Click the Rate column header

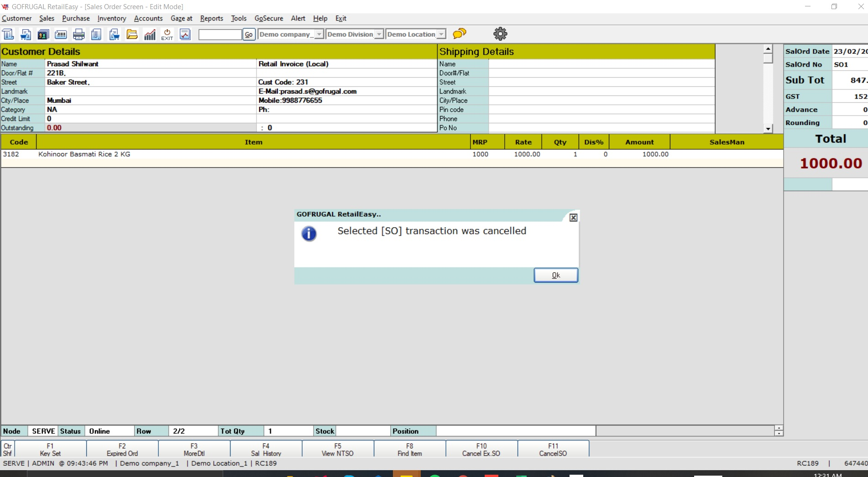(x=523, y=142)
